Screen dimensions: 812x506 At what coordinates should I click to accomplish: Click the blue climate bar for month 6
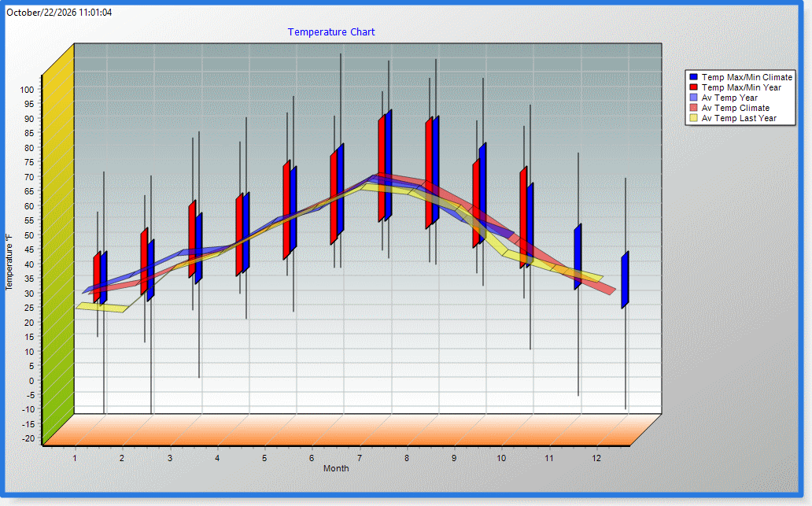[340, 190]
